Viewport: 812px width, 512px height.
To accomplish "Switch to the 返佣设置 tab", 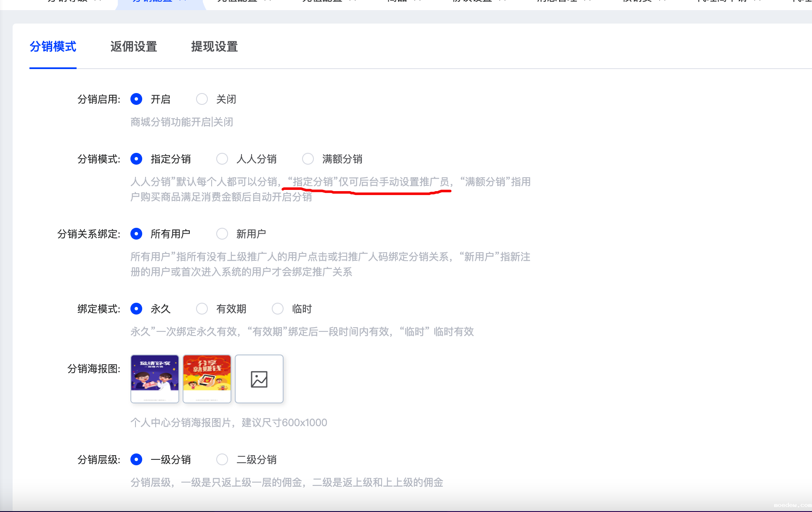I will (133, 47).
